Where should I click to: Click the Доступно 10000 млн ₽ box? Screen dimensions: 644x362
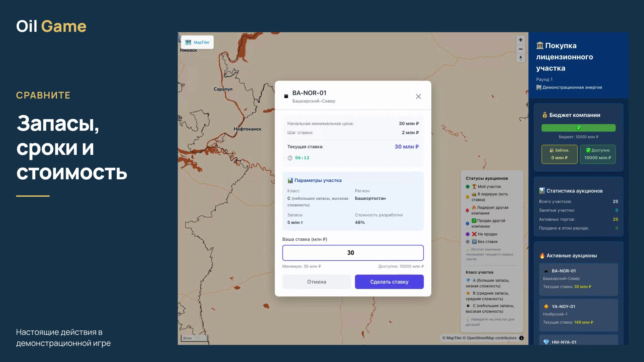click(598, 154)
